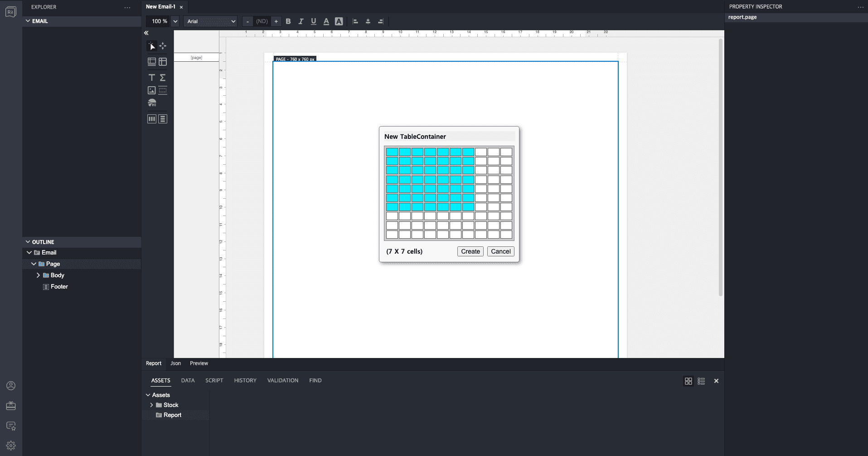The width and height of the screenshot is (868, 456).
Task: Choose the Image element tool
Action: [152, 90]
